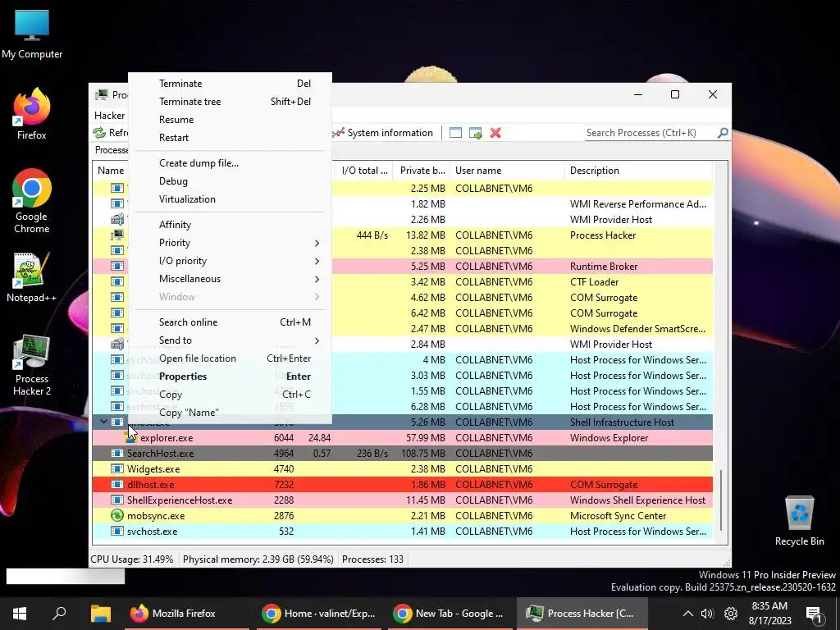Click the CTF Loader description cell
840x630 pixels.
pyautogui.click(x=594, y=282)
